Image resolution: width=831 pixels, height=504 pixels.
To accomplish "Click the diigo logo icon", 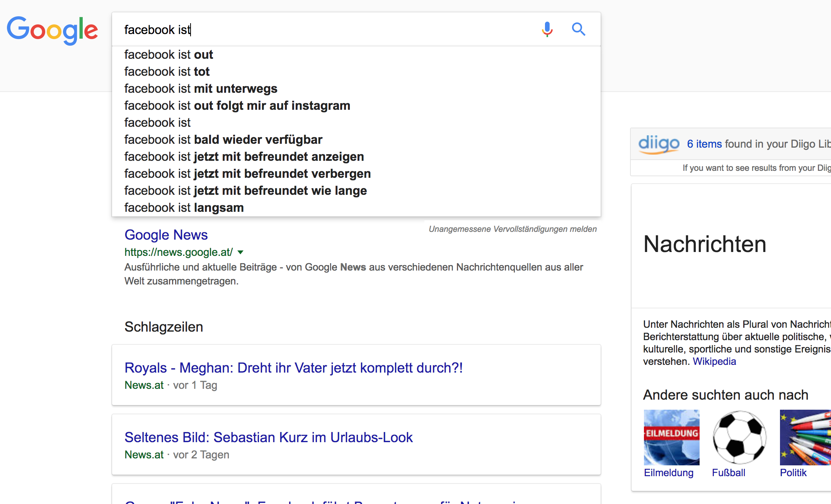I will point(659,144).
